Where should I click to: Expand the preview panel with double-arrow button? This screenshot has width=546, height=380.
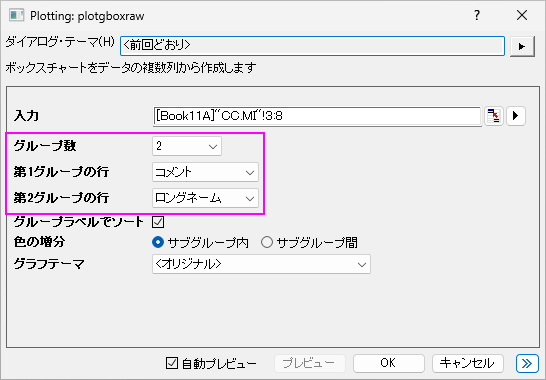527,364
